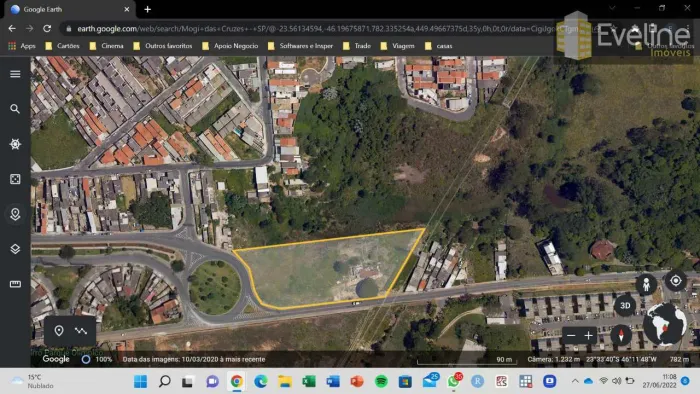Open the Apps bookmarks shortcut
The width and height of the screenshot is (700, 394).
pyautogui.click(x=22, y=46)
